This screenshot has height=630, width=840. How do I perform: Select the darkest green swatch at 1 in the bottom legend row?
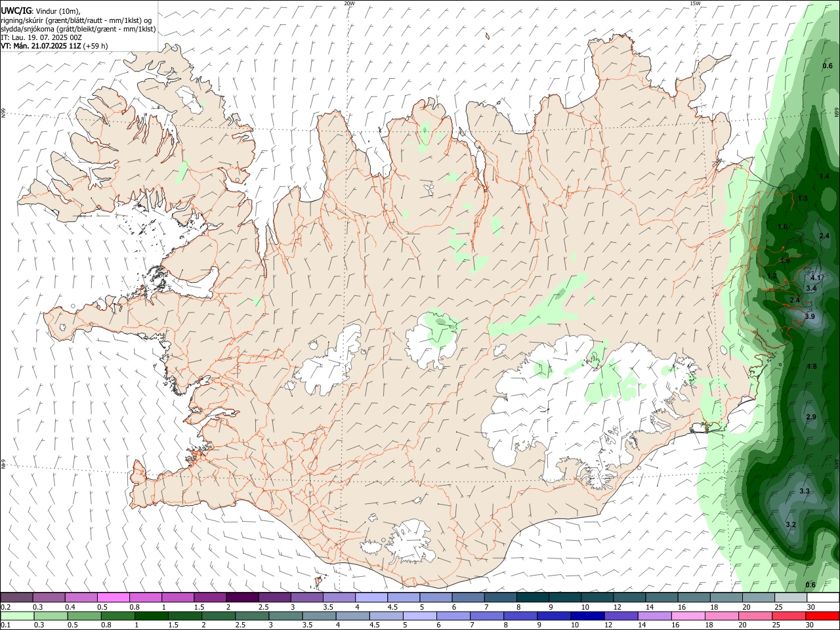click(x=151, y=616)
